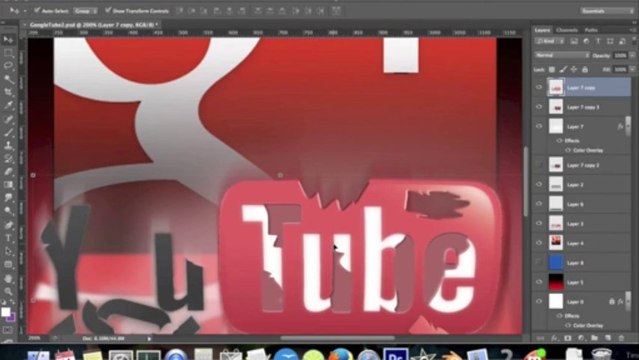Click the Delete layer trash icon
This screenshot has width=639, height=360.
coord(621,338)
